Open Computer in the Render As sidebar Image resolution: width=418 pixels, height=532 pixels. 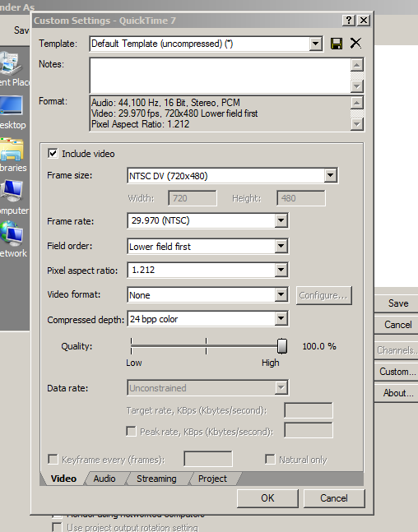coord(14,198)
